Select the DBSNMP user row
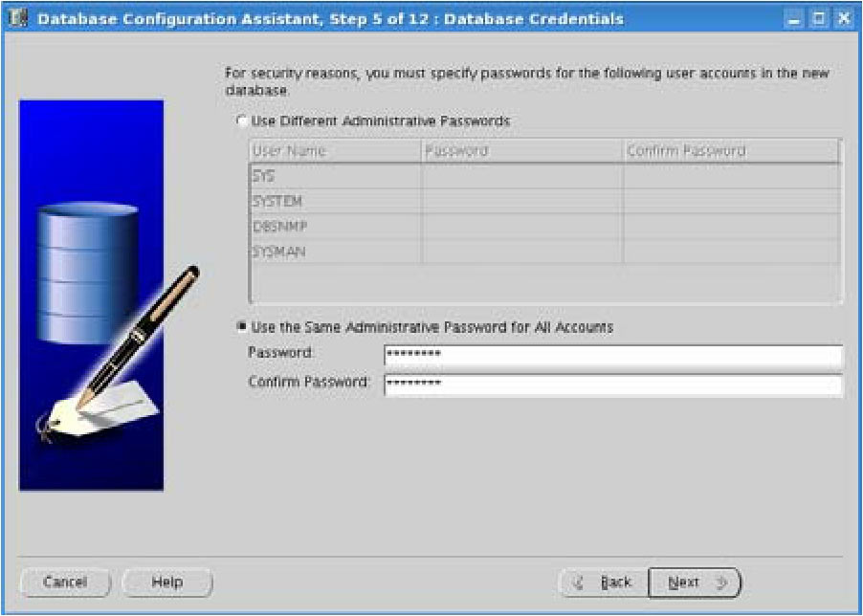The width and height of the screenshot is (863, 616). pos(334,227)
